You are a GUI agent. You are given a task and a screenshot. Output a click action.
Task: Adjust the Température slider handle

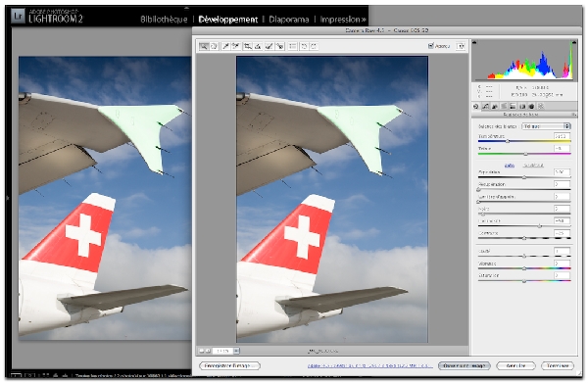(x=508, y=141)
